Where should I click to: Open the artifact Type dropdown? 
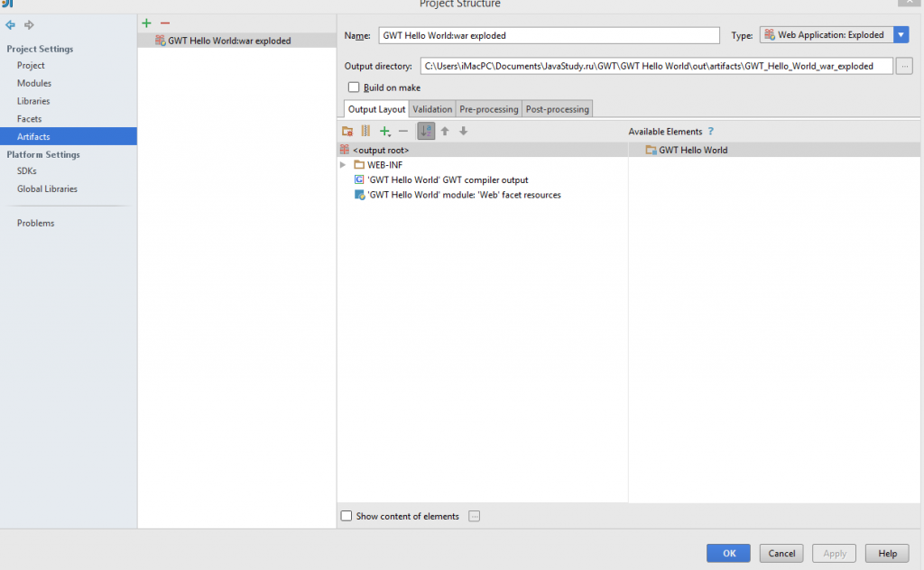tap(900, 34)
